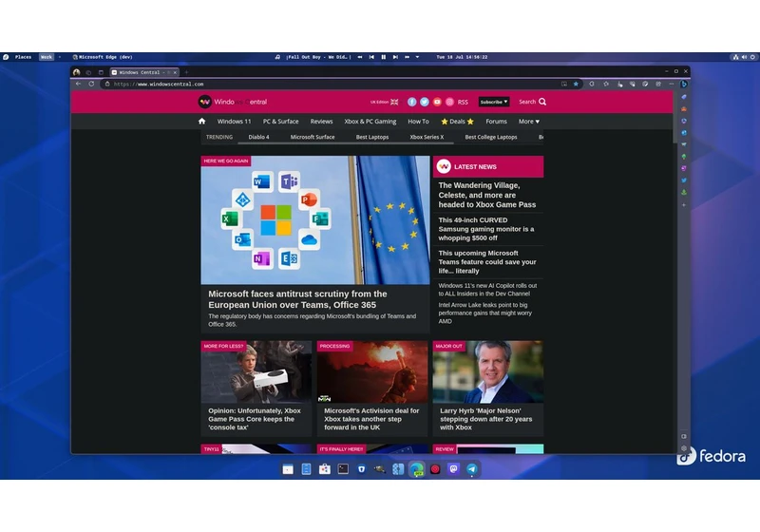Open Windows 11 AI Copilot news
This screenshot has width=760, height=532.
pos(487,289)
